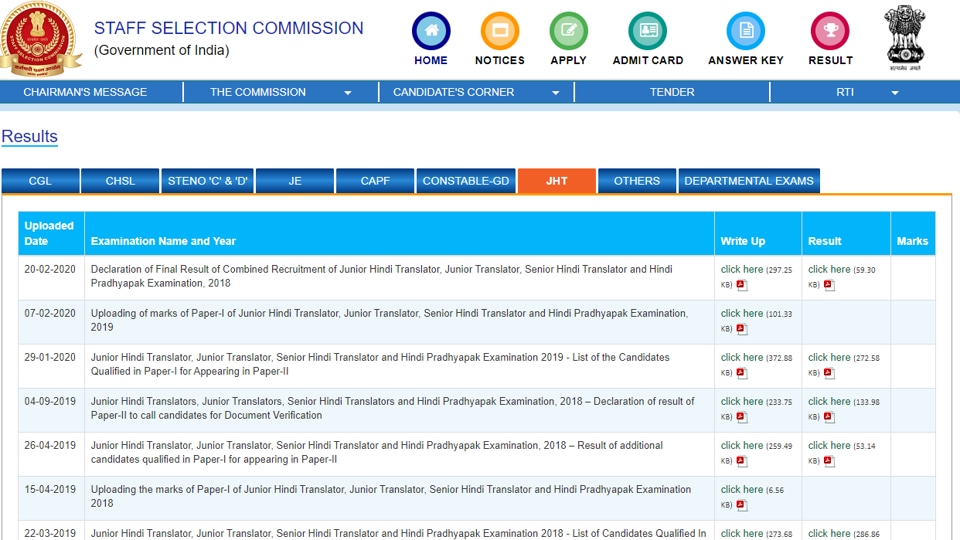Screen dimensions: 960x540
Task: Click result 'click here' link for 04-09-2019
Action: click(829, 402)
